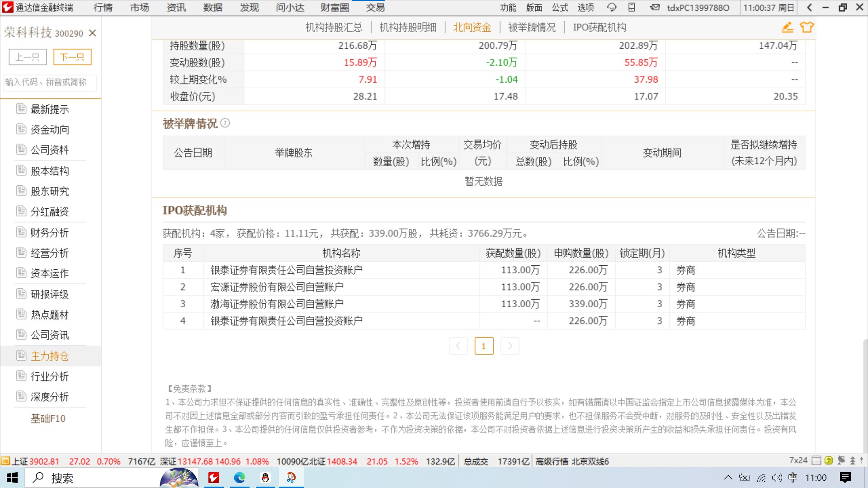This screenshot has height=488, width=868.
Task: Click the orange pencil edit icon
Action: pos(787,28)
